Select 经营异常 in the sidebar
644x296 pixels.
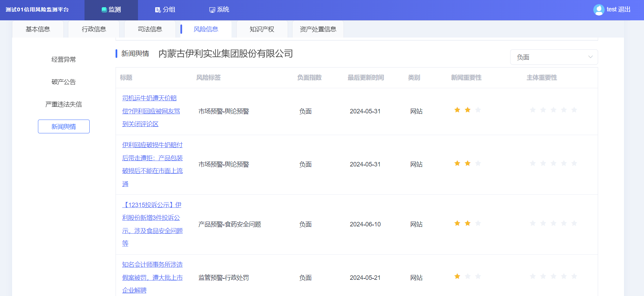[x=64, y=60]
